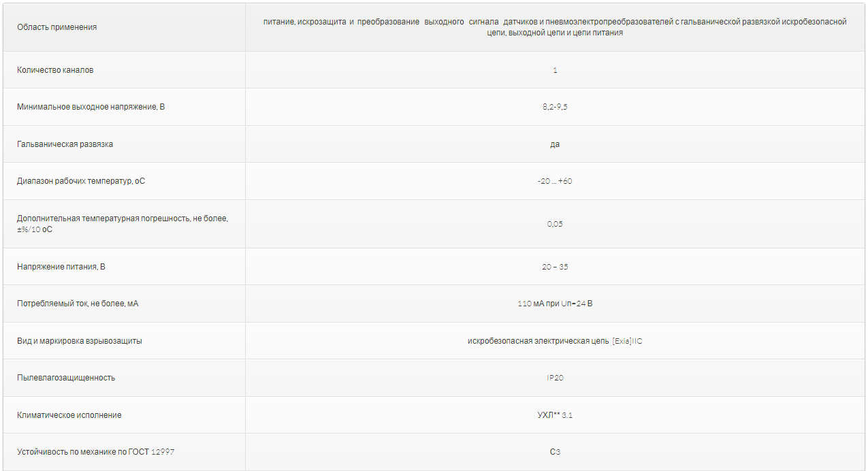Image resolution: width=868 pixels, height=471 pixels.
Task: Select the C3 mechanical stability value
Action: 555,452
